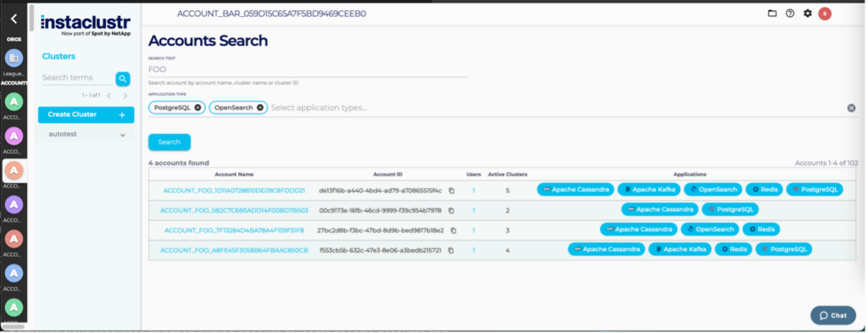Click the search text field containing FOO
This screenshot has width=868, height=333.
click(308, 69)
